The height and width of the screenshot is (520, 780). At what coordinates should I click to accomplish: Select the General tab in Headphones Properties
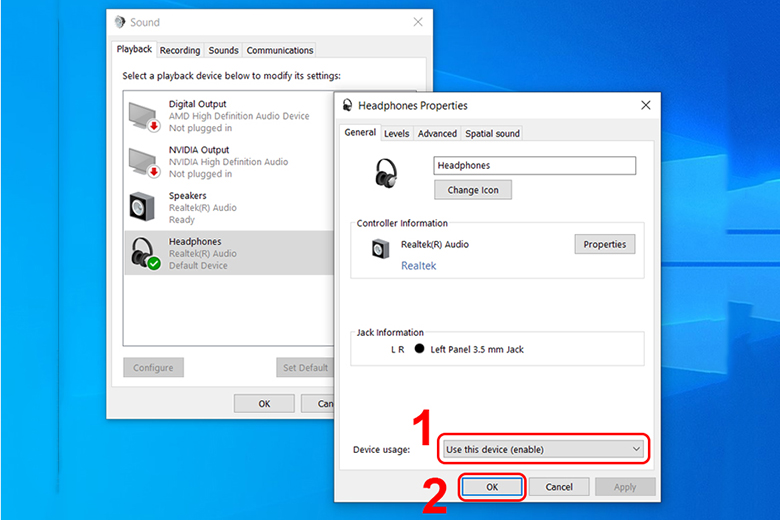pyautogui.click(x=360, y=132)
